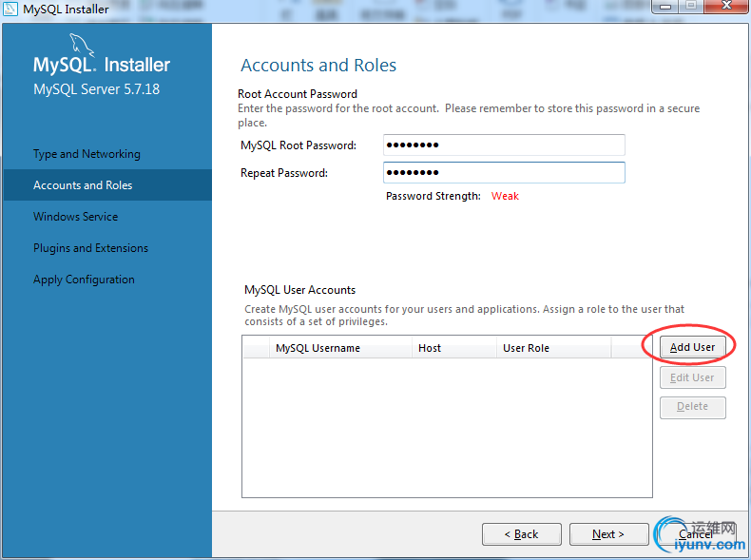Click the Edit User button
751x560 pixels.
692,377
